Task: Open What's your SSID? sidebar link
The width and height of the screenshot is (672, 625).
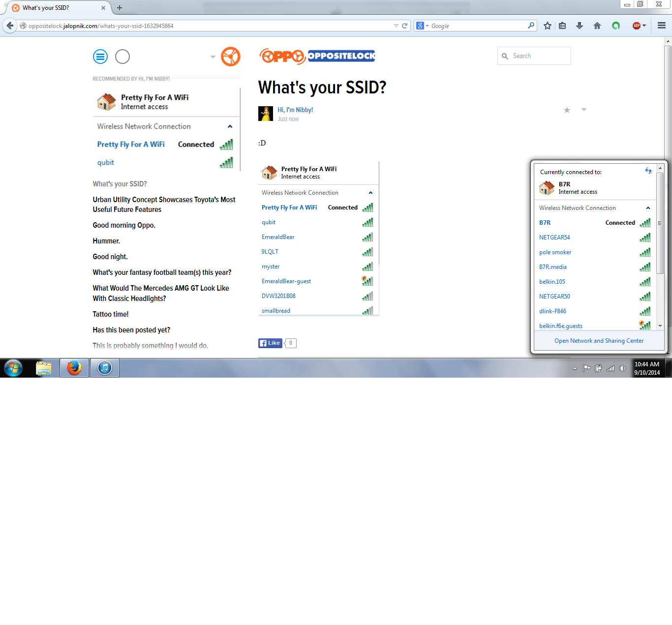Action: point(120,184)
